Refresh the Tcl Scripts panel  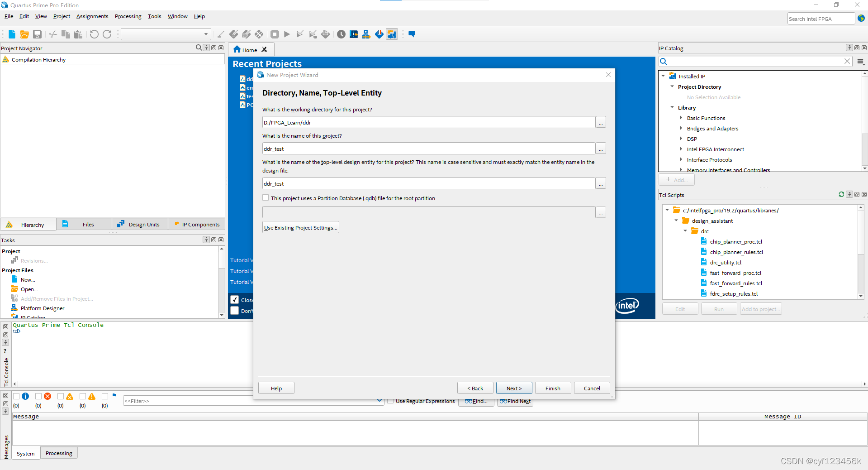841,194
